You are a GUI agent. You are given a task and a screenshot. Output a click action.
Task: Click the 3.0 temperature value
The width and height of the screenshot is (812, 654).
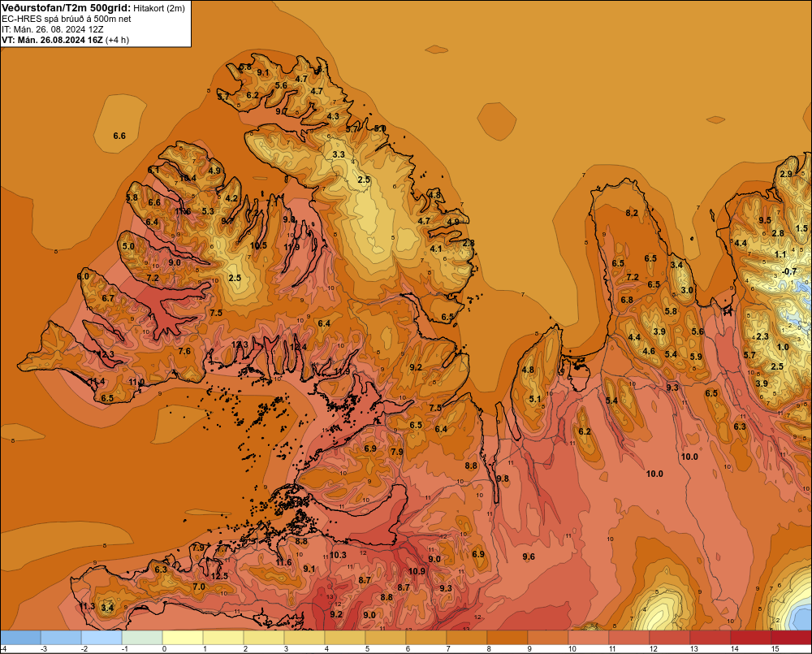687,290
